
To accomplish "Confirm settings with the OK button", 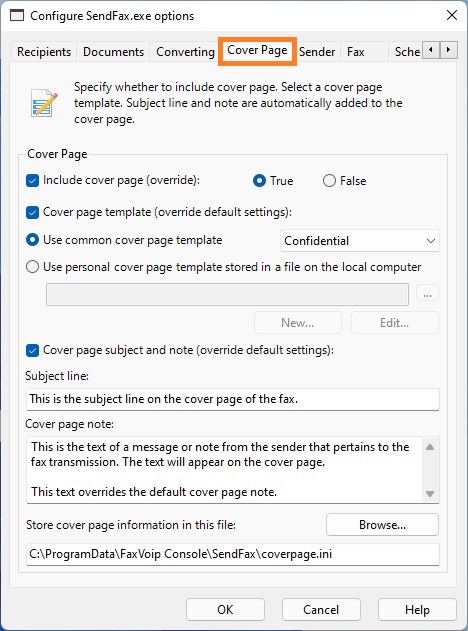I will pos(225,610).
